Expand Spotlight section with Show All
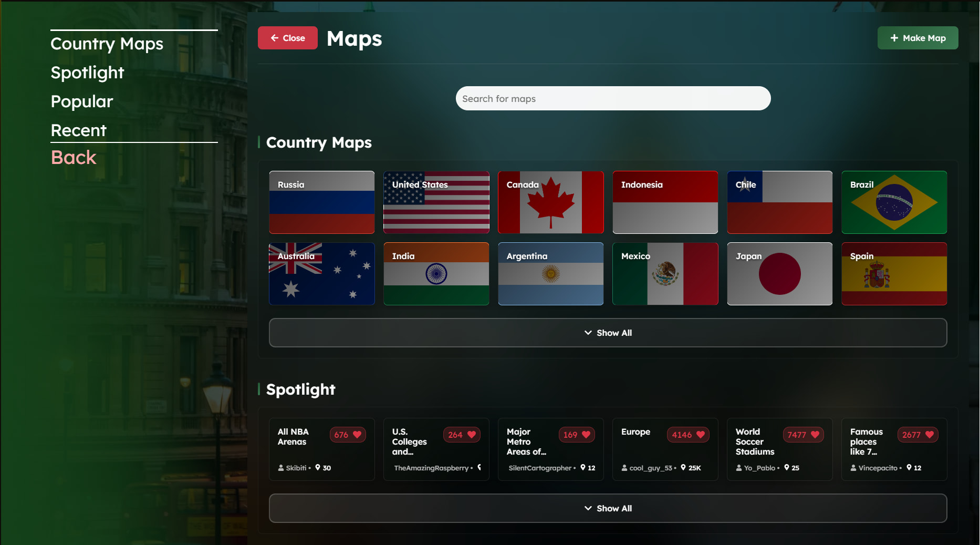 pyautogui.click(x=608, y=508)
